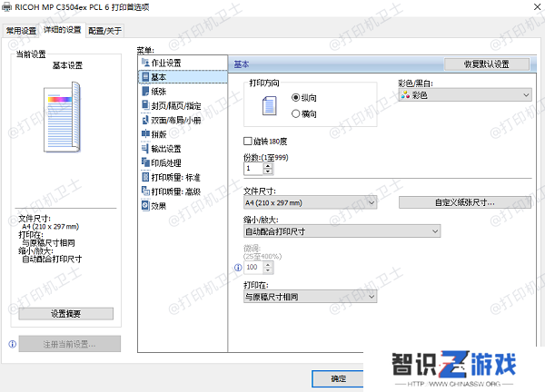Image resolution: width=545 pixels, height=392 pixels.
Task: Select 打印质量: 标准 in the menu list
Action: [183, 177]
